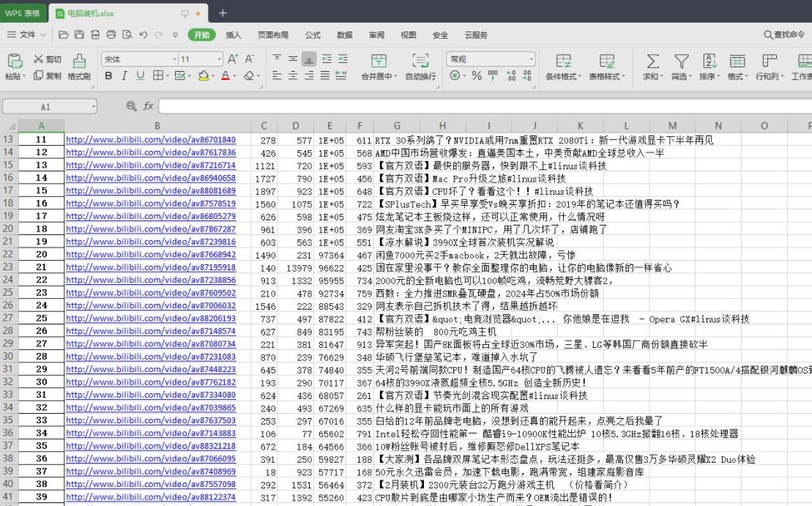The height and width of the screenshot is (506, 812).
Task: Toggle middle vertical alignment
Action: [x=293, y=59]
